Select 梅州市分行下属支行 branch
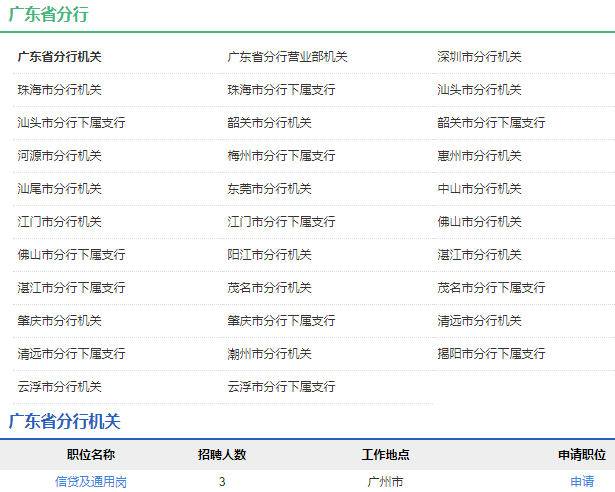The height and width of the screenshot is (492, 615). click(281, 156)
